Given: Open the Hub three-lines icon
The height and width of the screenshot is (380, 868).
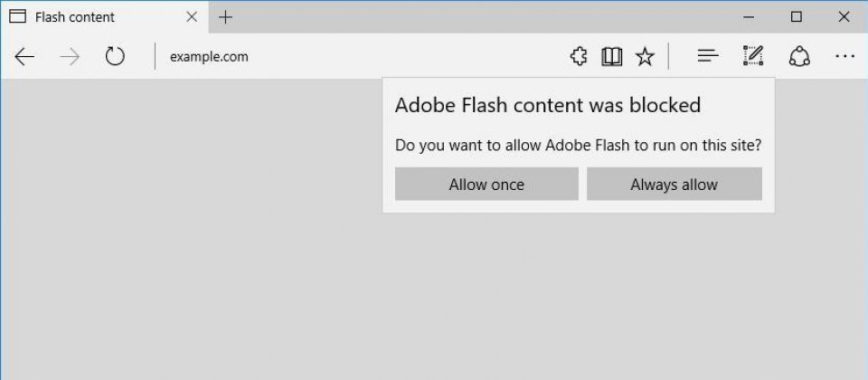Looking at the screenshot, I should click(708, 56).
